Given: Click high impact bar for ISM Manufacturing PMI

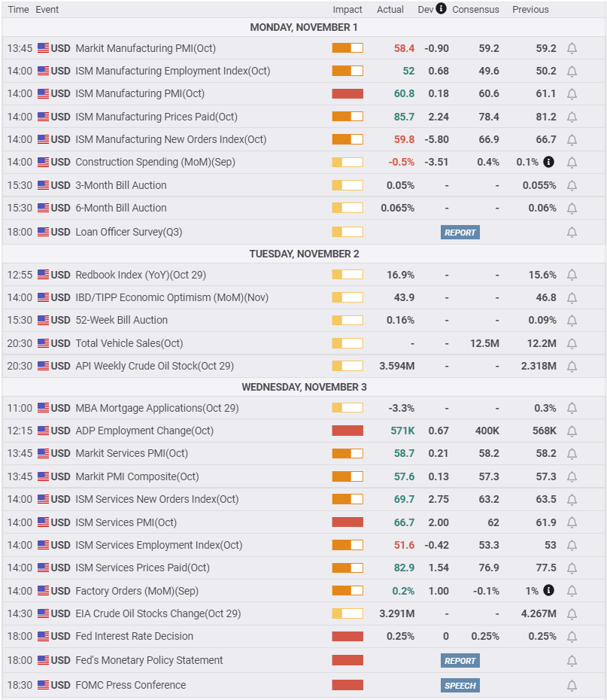Looking at the screenshot, I should click(348, 94).
